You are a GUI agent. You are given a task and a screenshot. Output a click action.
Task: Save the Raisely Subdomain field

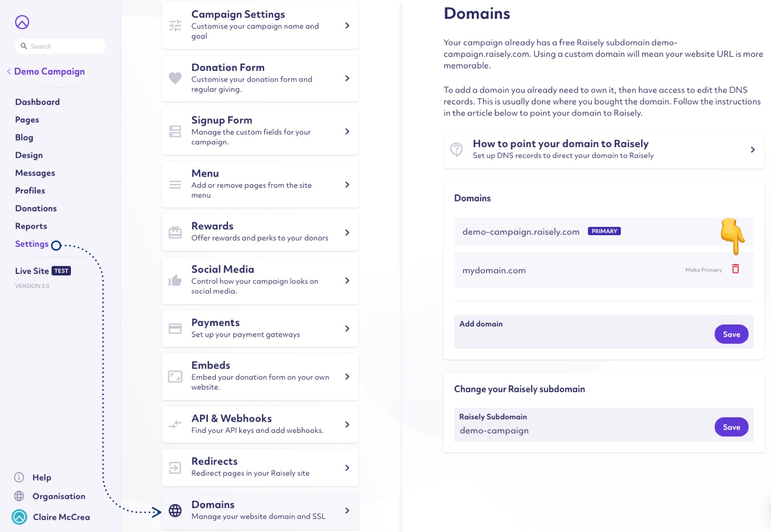(x=731, y=427)
